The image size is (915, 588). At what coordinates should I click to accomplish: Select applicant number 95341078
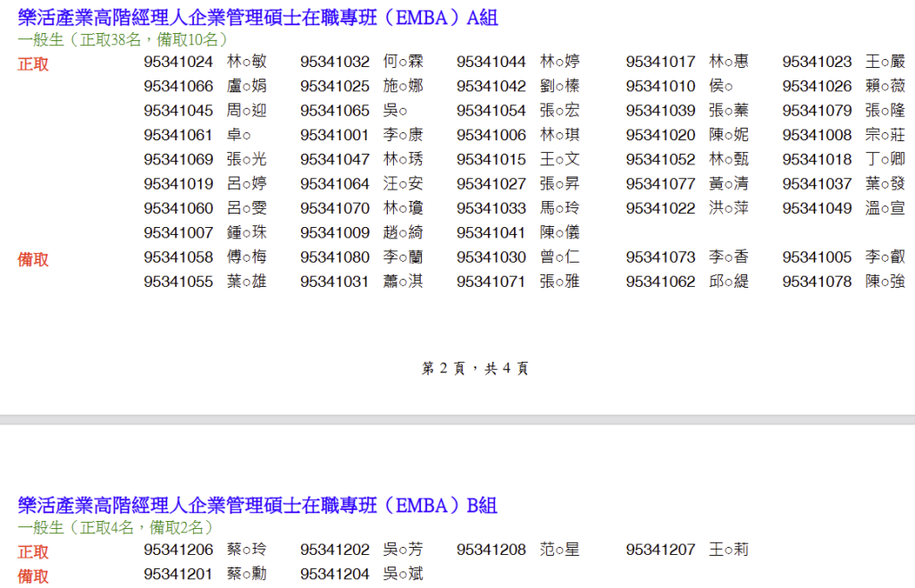click(x=817, y=281)
